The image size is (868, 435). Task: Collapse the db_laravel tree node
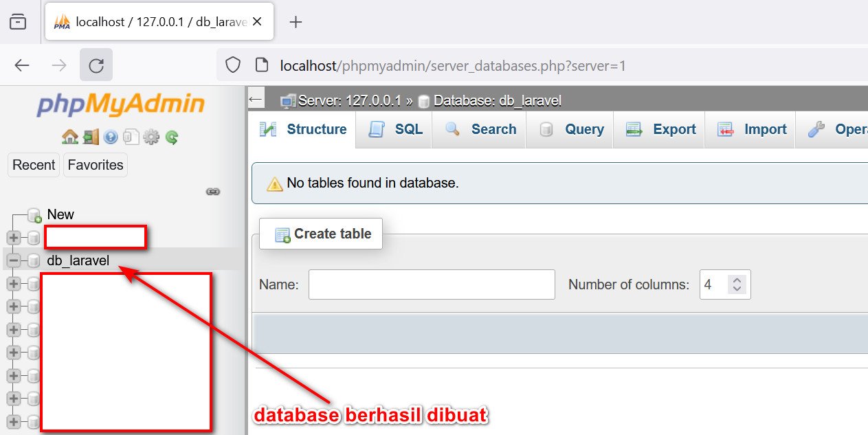14,260
